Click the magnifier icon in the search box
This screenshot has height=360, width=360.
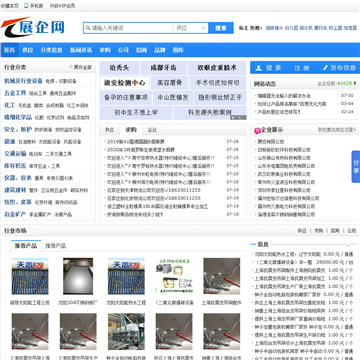pos(88,28)
